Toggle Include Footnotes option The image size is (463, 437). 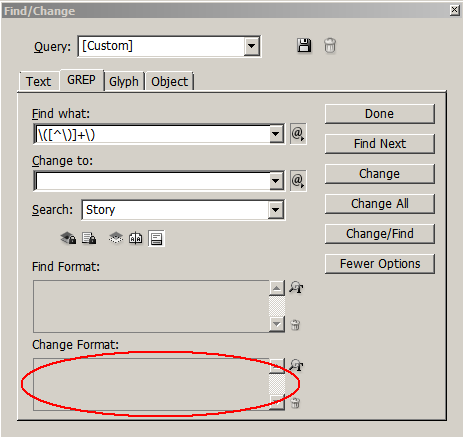156,238
